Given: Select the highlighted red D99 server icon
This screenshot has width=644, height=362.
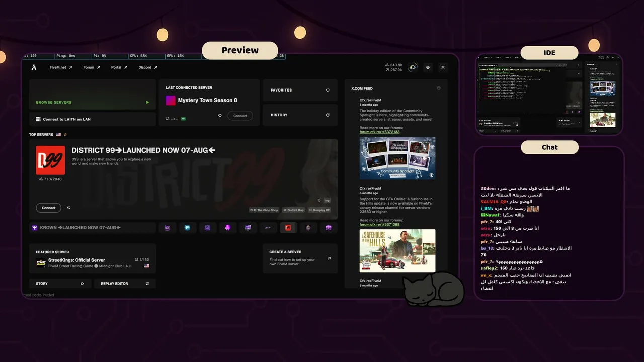Looking at the screenshot, I should tap(288, 228).
